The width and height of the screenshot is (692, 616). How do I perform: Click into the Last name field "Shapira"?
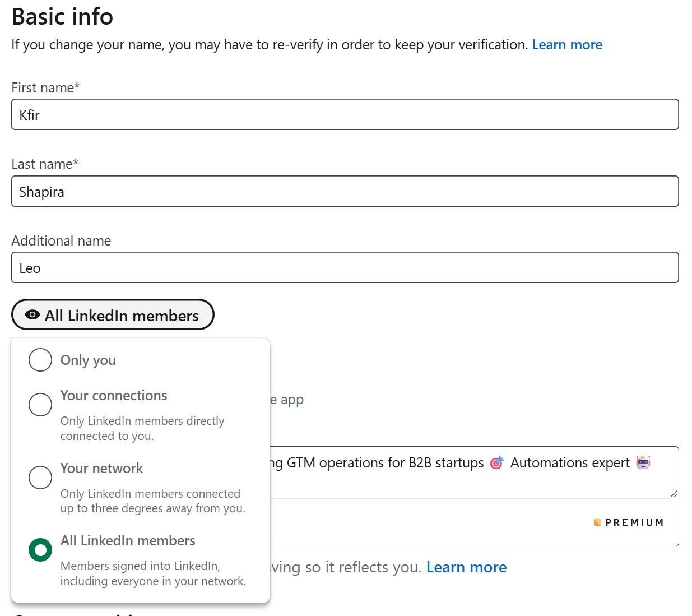click(x=345, y=192)
